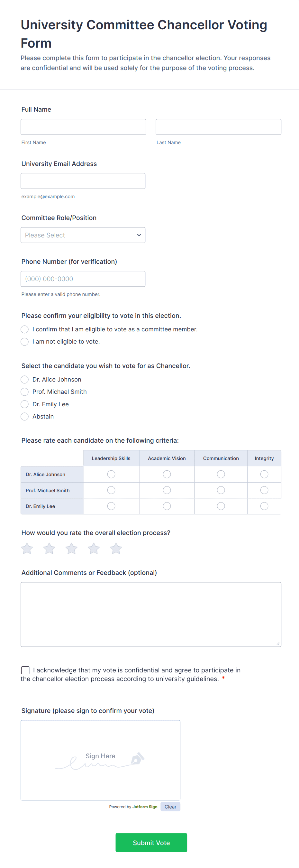Rate Dr. Emily Lee on Integrity
Screen dimensions: 299x868
[x=264, y=506]
